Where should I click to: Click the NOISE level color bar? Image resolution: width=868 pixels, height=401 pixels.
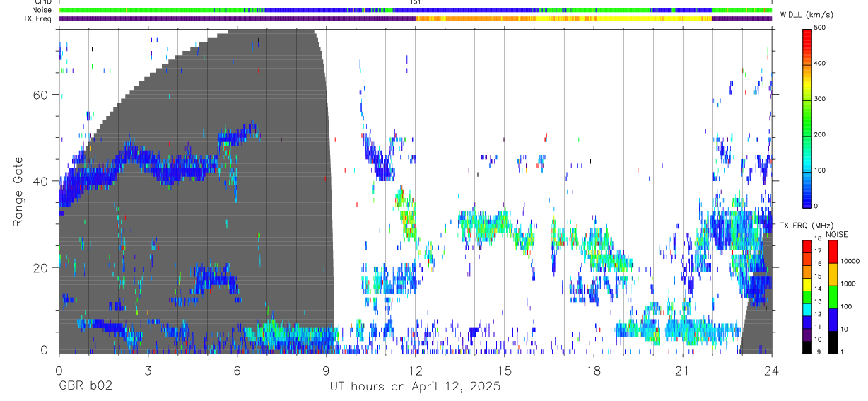click(x=833, y=296)
